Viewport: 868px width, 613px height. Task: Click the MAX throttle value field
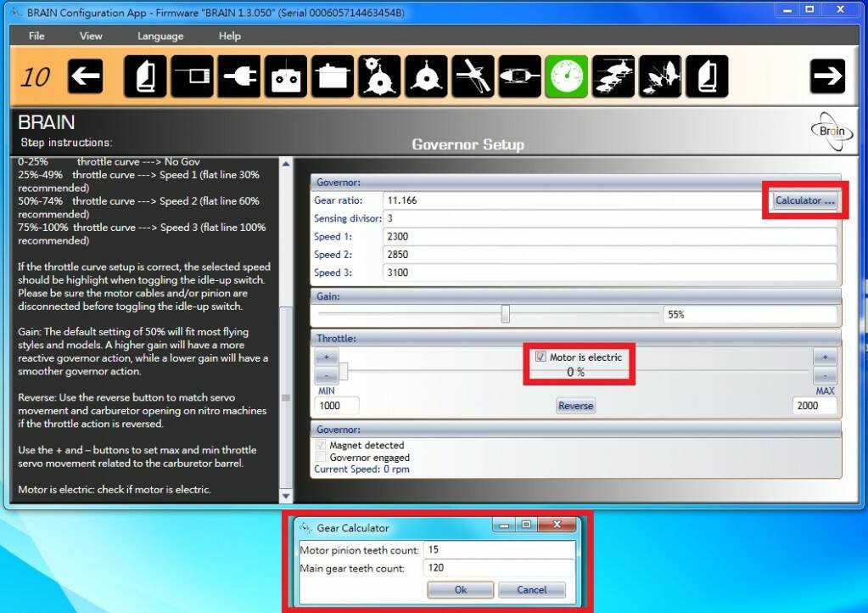pyautogui.click(x=815, y=406)
